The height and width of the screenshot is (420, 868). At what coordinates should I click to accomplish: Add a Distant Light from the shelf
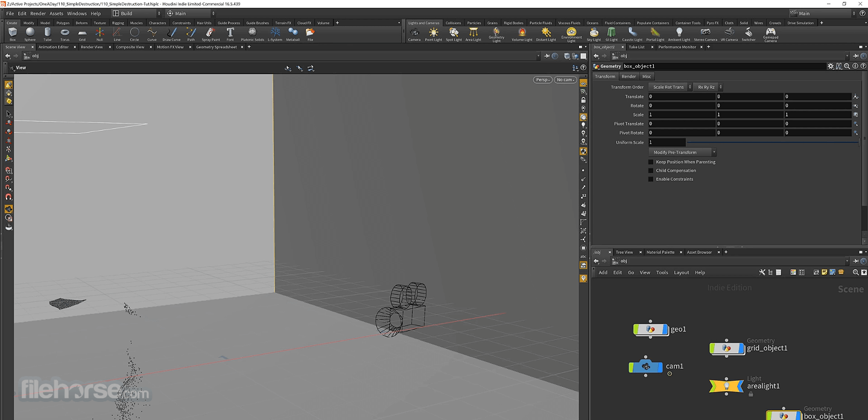pyautogui.click(x=546, y=34)
